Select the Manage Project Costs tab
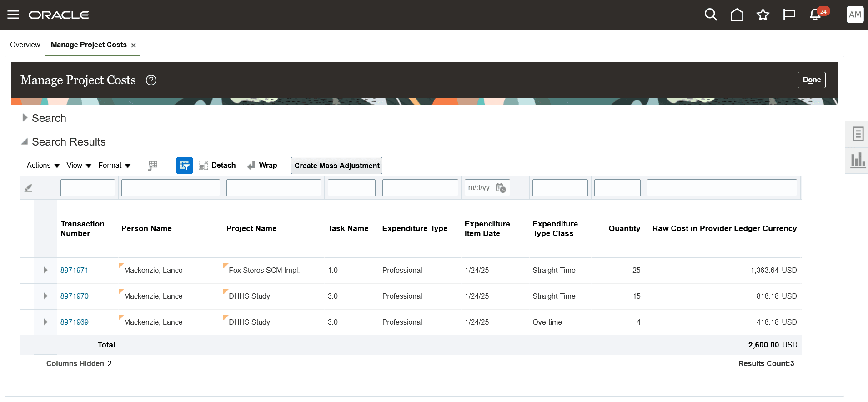 coord(89,45)
